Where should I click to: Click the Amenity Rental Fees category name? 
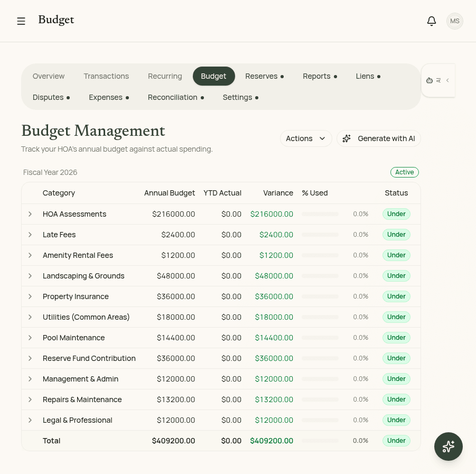tap(78, 255)
